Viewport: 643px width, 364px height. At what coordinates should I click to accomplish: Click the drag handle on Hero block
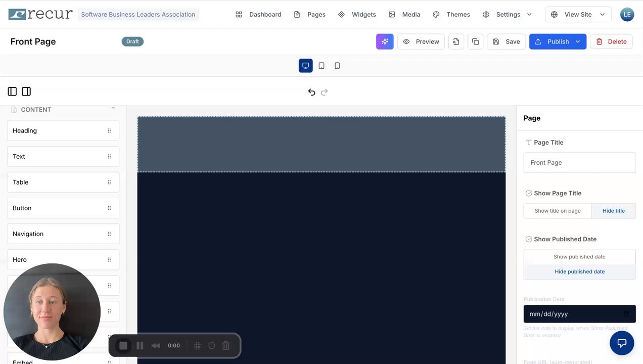click(109, 259)
